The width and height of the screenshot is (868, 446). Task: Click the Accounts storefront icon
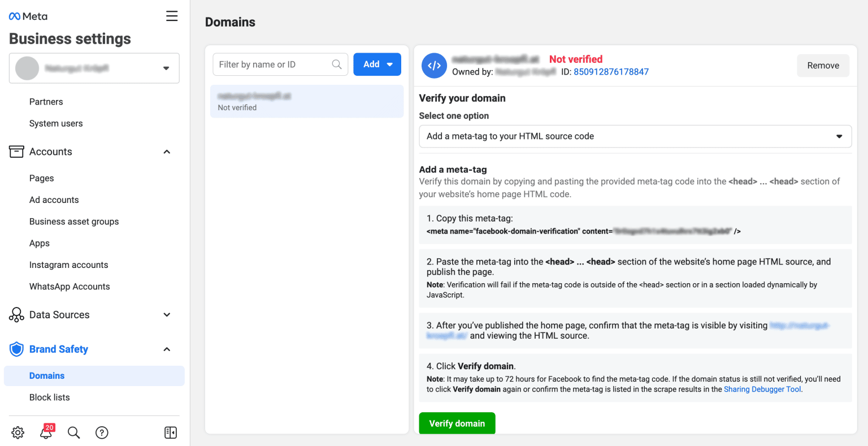pos(17,151)
